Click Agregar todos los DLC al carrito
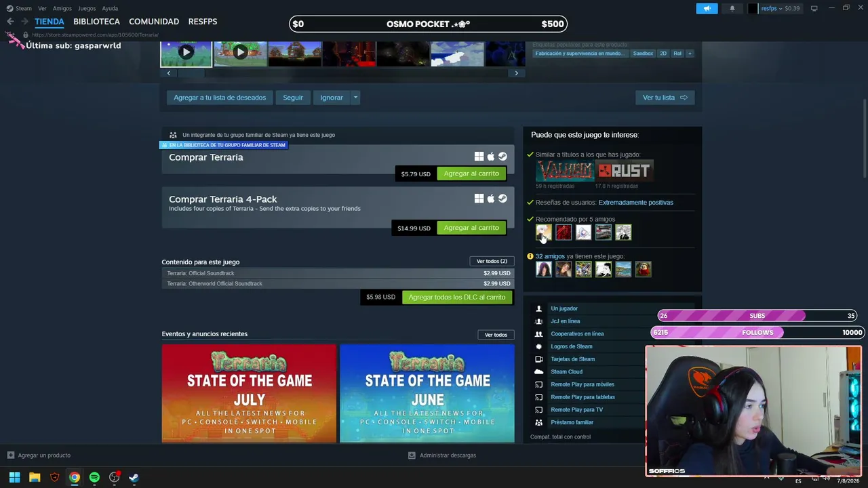Image resolution: width=868 pixels, height=488 pixels. [x=457, y=297]
